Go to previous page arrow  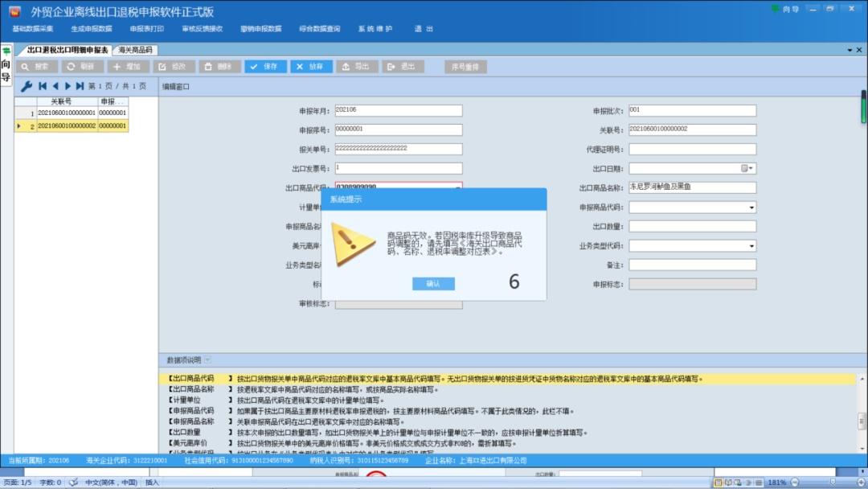coord(55,86)
